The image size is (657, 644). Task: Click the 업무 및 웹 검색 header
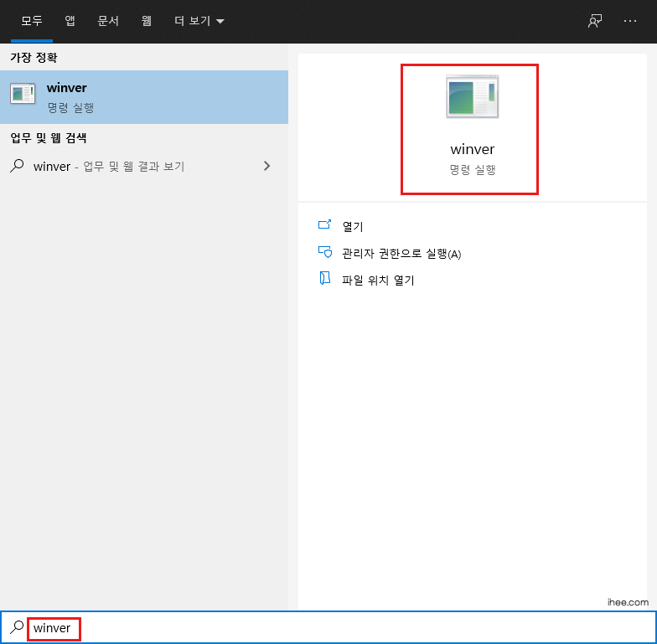[x=49, y=138]
